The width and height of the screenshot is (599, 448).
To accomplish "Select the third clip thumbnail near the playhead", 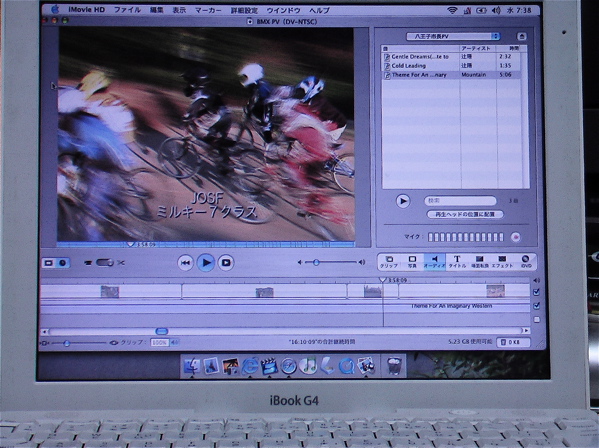I will coord(372,291).
